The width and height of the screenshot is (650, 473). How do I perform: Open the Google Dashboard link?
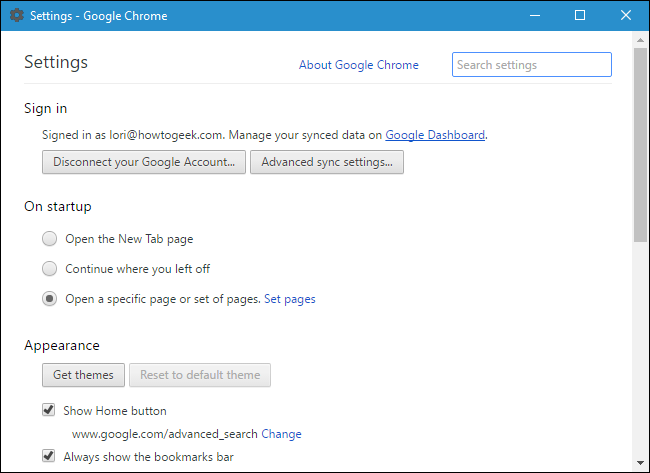tap(435, 134)
